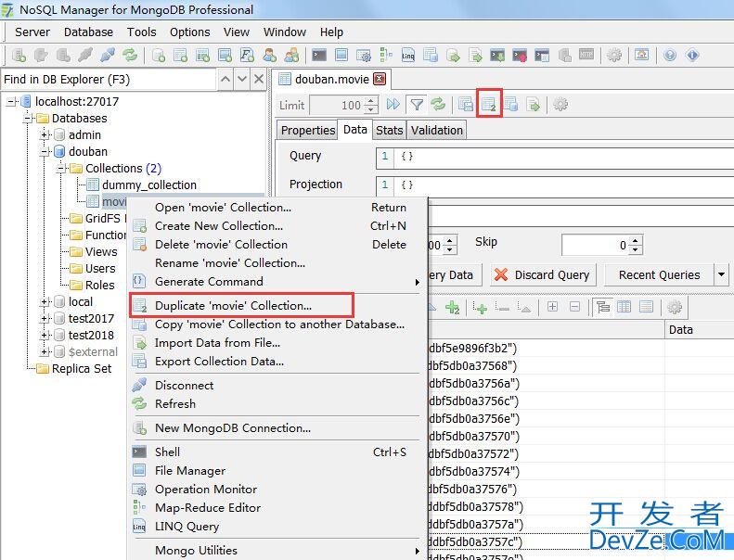Click the two-users (roles) toolbar icon
The image size is (734, 560).
tap(292, 56)
